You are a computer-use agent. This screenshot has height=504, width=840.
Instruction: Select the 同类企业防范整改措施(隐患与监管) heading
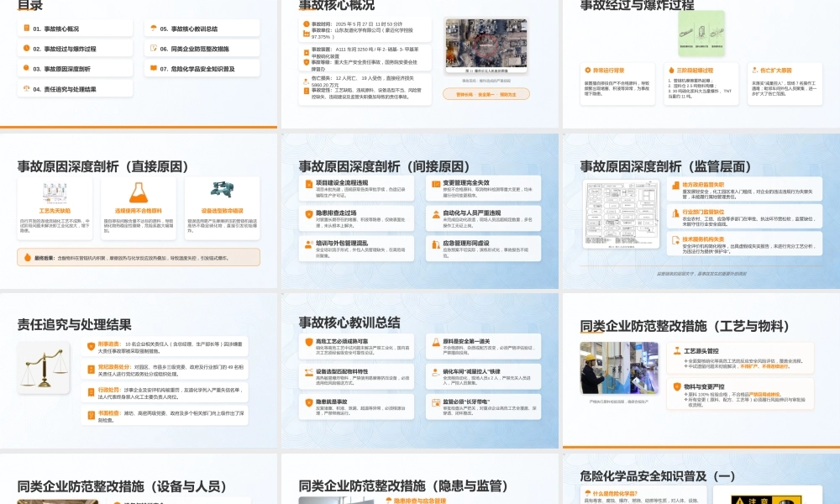click(x=403, y=486)
